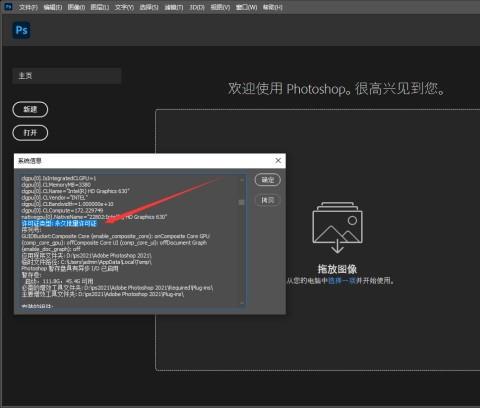Click the 新建 button
The width and height of the screenshot is (480, 409).
coord(30,109)
